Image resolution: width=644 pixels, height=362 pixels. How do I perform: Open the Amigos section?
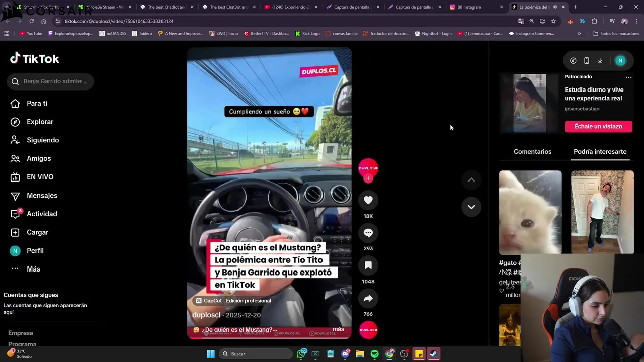pos(39,158)
